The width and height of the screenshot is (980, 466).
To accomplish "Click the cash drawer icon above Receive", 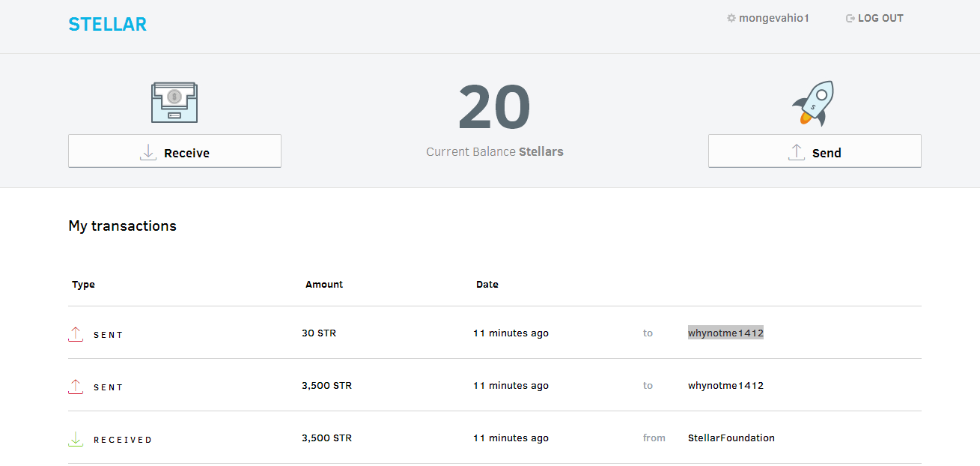I will click(174, 103).
